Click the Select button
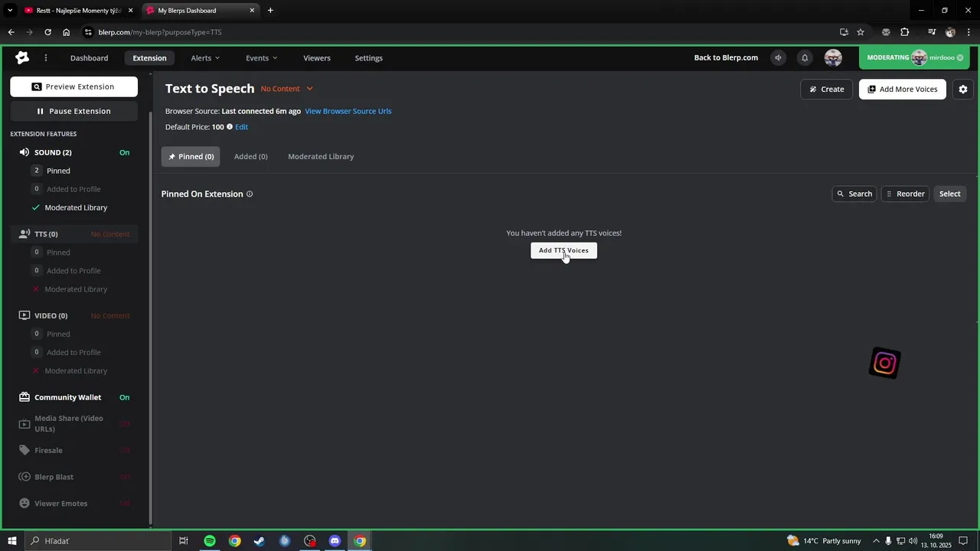980x551 pixels. tap(949, 194)
